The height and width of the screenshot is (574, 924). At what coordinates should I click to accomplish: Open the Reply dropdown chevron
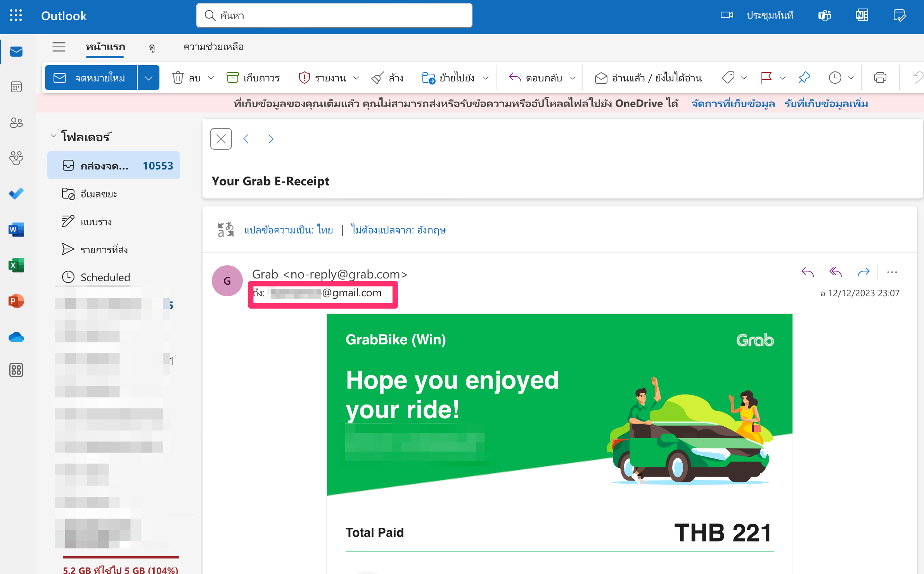pyautogui.click(x=573, y=78)
